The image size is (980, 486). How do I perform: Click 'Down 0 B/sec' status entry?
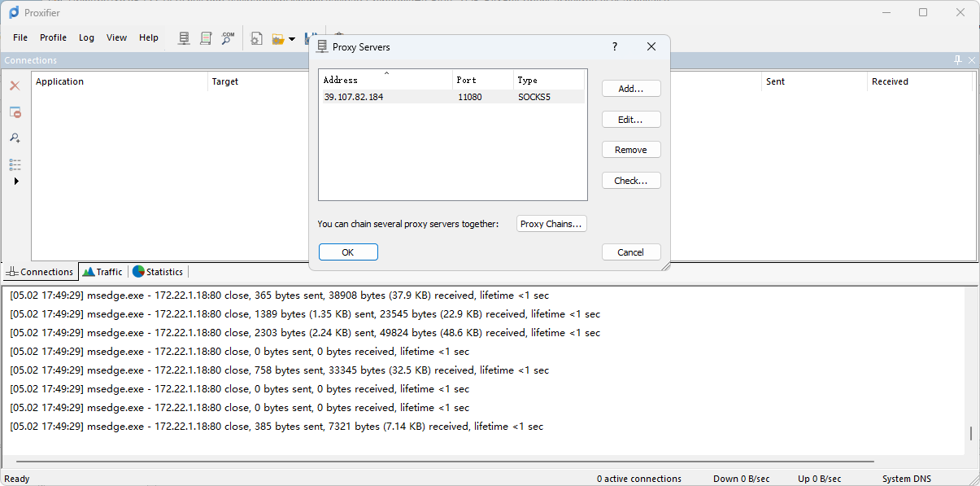[741, 479]
